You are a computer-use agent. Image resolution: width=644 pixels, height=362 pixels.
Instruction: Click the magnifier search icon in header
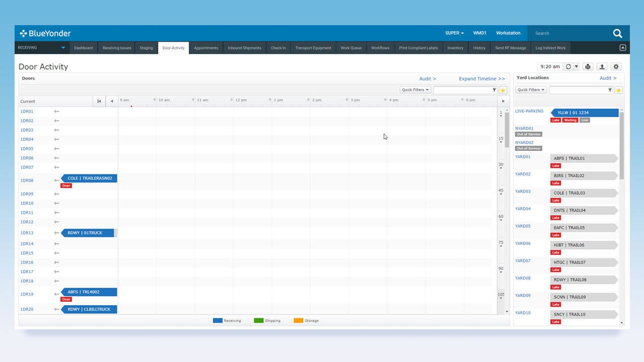pos(617,33)
